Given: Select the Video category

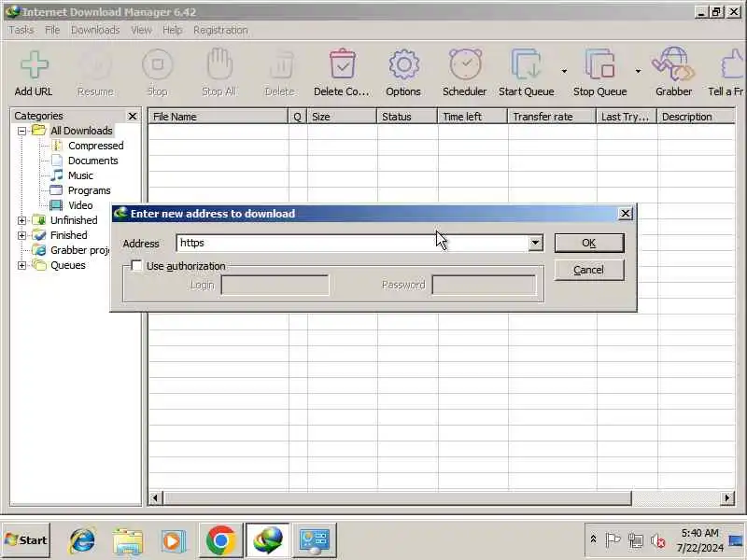Looking at the screenshot, I should (80, 205).
